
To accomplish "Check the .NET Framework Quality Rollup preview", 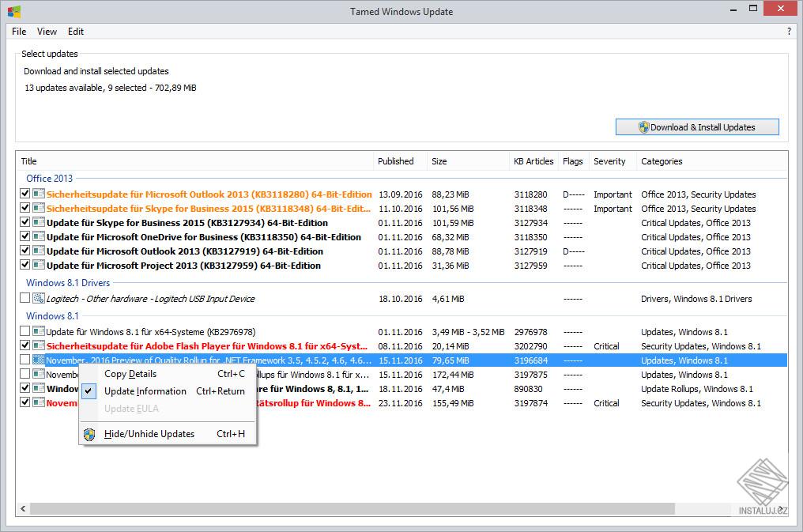I will (x=25, y=360).
